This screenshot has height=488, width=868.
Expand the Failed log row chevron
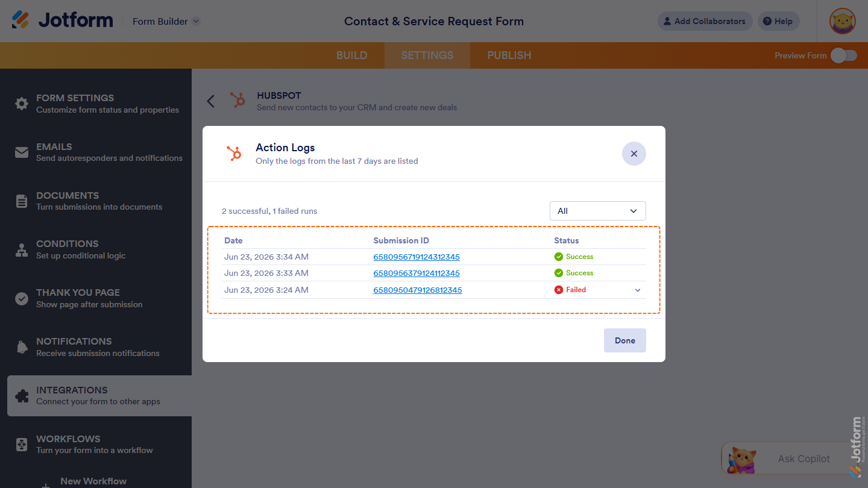(x=638, y=290)
